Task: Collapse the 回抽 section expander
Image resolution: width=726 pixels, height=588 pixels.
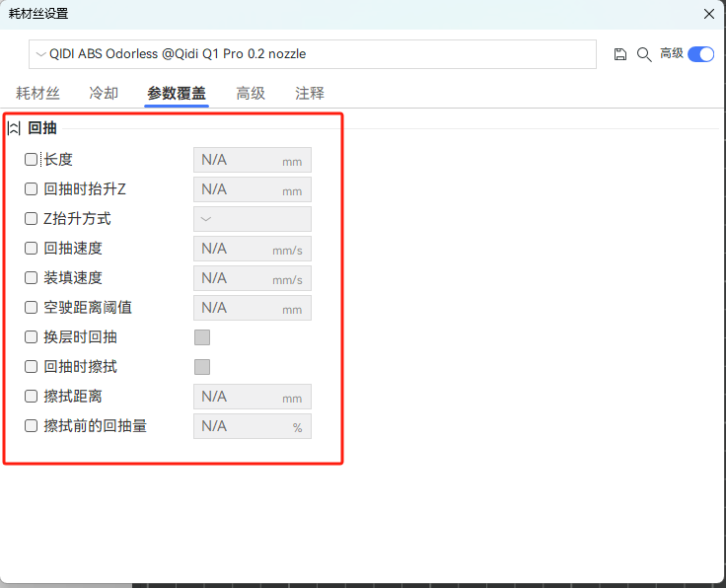Action: pos(14,128)
